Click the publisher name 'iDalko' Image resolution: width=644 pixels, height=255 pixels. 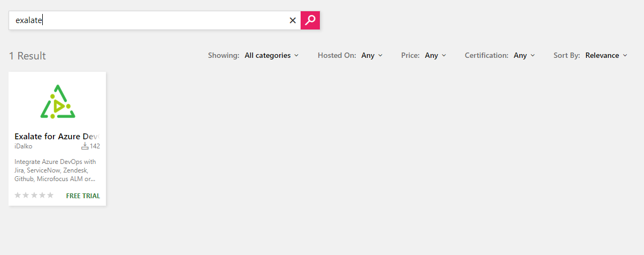pos(24,146)
